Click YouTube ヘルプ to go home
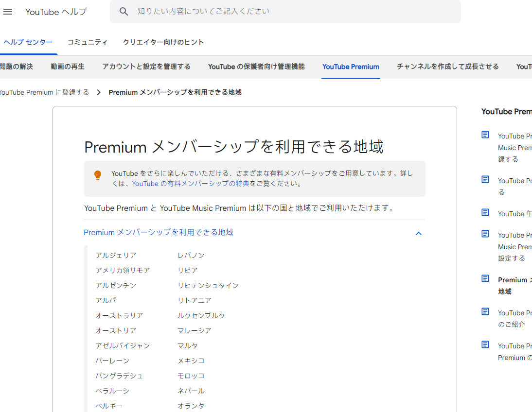The image size is (532, 412). (x=56, y=12)
